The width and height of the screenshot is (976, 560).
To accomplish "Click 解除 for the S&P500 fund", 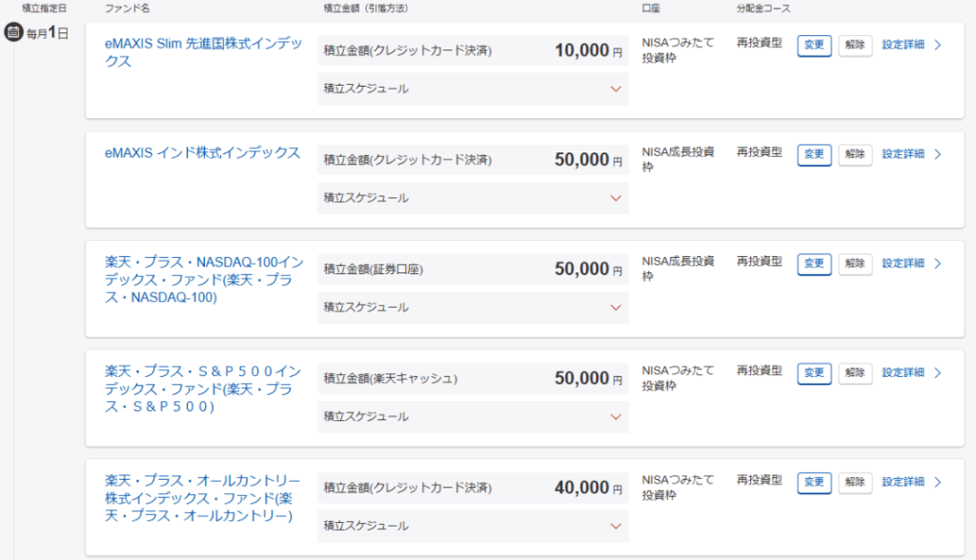I will [x=855, y=373].
